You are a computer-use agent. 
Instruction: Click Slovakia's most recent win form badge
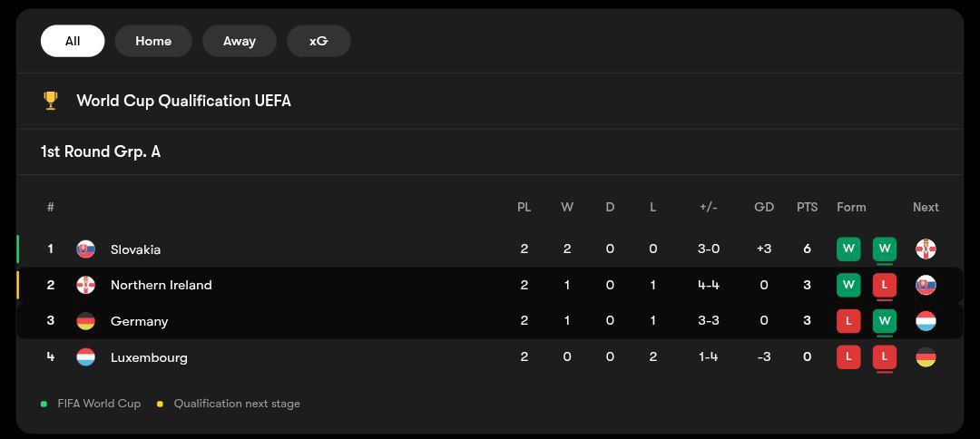tap(885, 249)
